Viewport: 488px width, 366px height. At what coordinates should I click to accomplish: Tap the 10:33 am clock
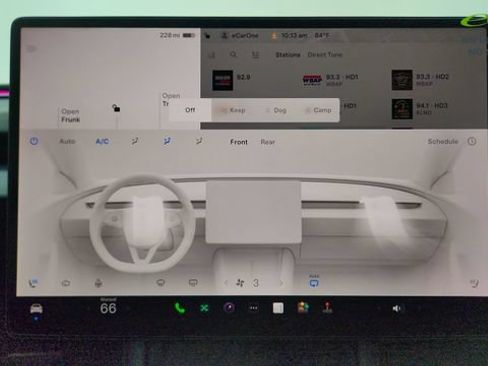pyautogui.click(x=294, y=35)
